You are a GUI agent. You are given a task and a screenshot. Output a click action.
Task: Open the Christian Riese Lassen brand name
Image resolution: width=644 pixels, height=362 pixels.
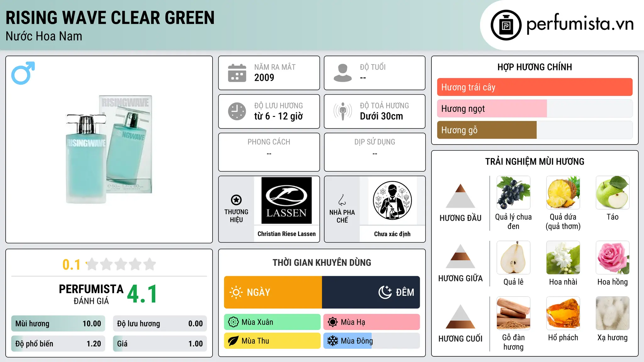click(x=286, y=234)
